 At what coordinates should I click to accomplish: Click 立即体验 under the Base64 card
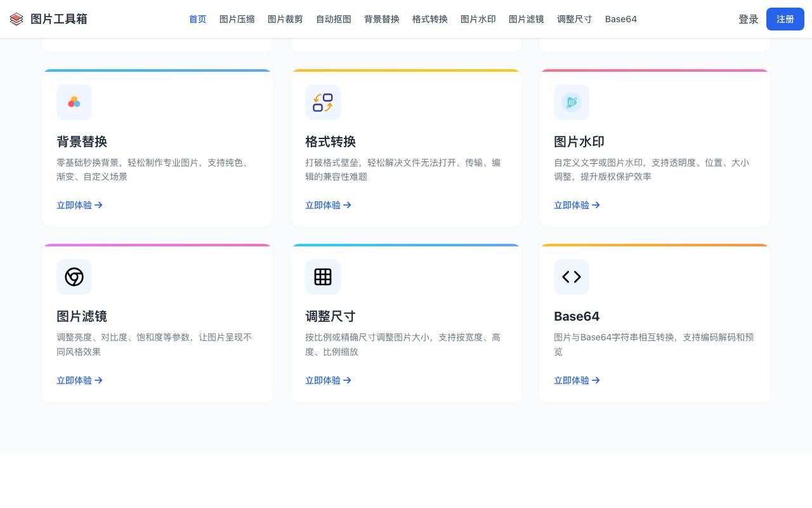pos(577,380)
